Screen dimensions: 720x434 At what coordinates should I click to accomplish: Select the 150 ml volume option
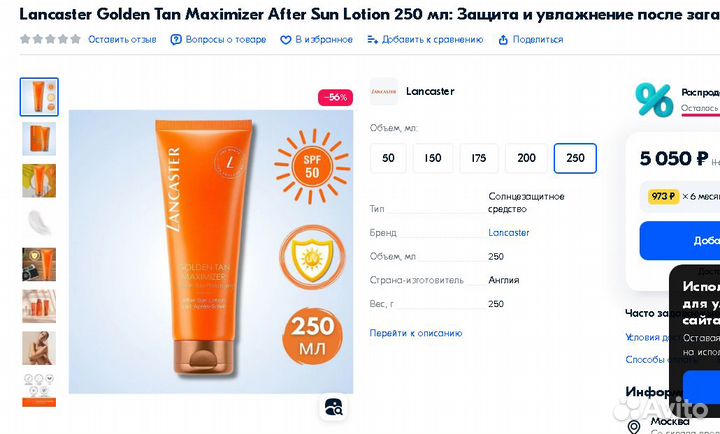coord(433,158)
